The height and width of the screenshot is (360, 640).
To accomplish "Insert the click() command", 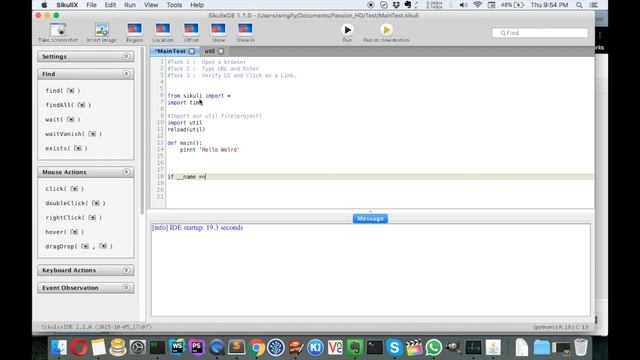I will pyautogui.click(x=64, y=189).
